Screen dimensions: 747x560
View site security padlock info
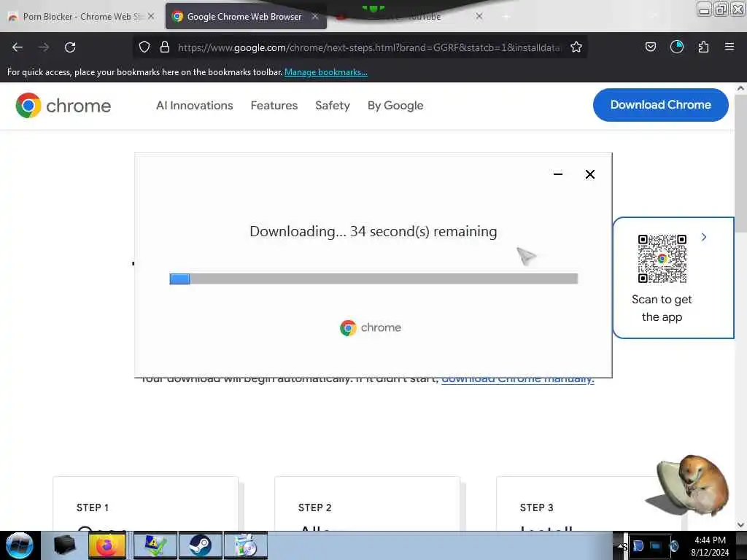coord(165,47)
